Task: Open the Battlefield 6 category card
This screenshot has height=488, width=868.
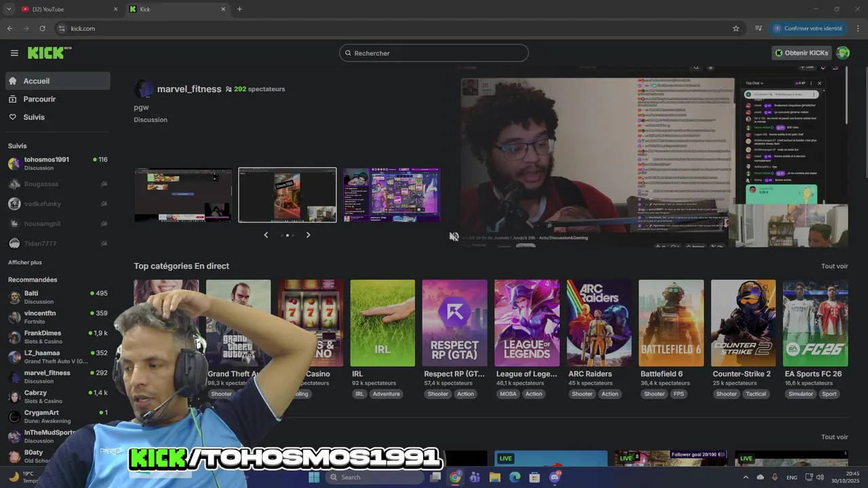Action: 671,323
